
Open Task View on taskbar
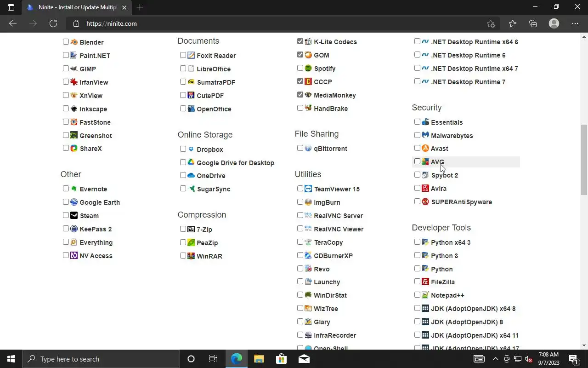[x=213, y=359]
